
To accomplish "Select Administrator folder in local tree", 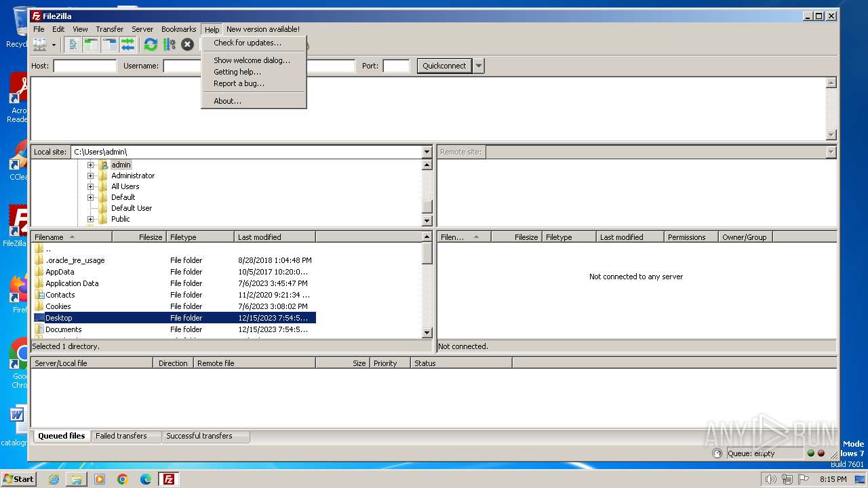I will [x=133, y=176].
